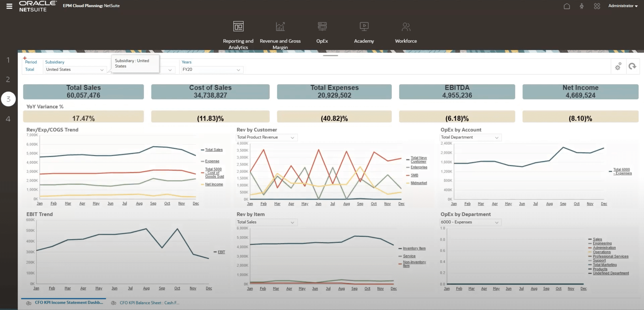The width and height of the screenshot is (644, 310).
Task: Open the Academy icon
Action: coord(364,27)
